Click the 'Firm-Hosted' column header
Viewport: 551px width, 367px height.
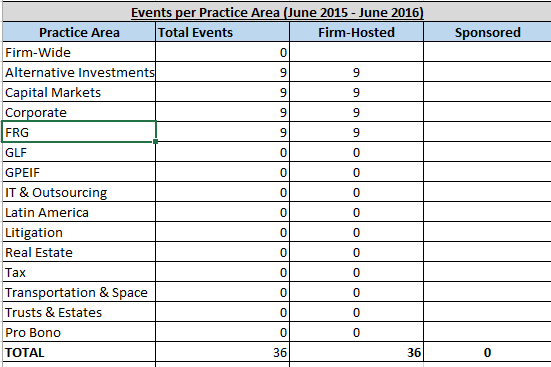(x=356, y=32)
